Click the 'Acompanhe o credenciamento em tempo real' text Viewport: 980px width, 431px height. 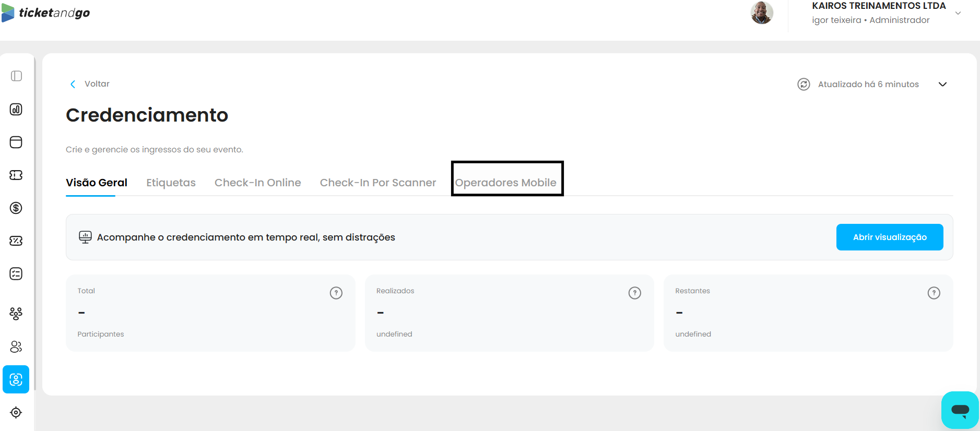click(246, 237)
